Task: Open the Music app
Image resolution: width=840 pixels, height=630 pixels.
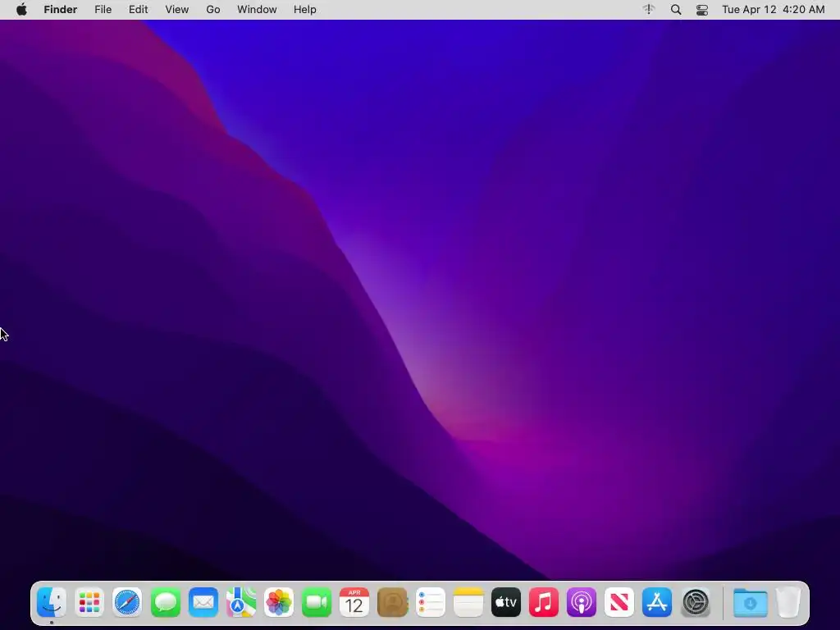Action: pyautogui.click(x=544, y=603)
